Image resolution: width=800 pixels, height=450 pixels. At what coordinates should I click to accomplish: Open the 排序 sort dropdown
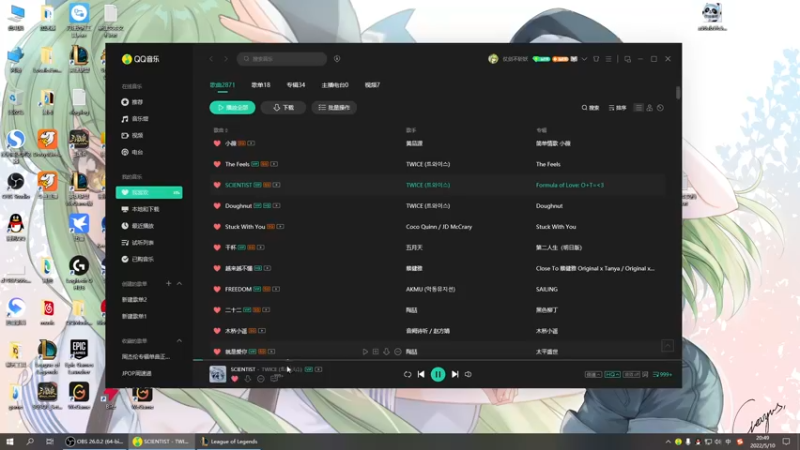click(x=617, y=108)
